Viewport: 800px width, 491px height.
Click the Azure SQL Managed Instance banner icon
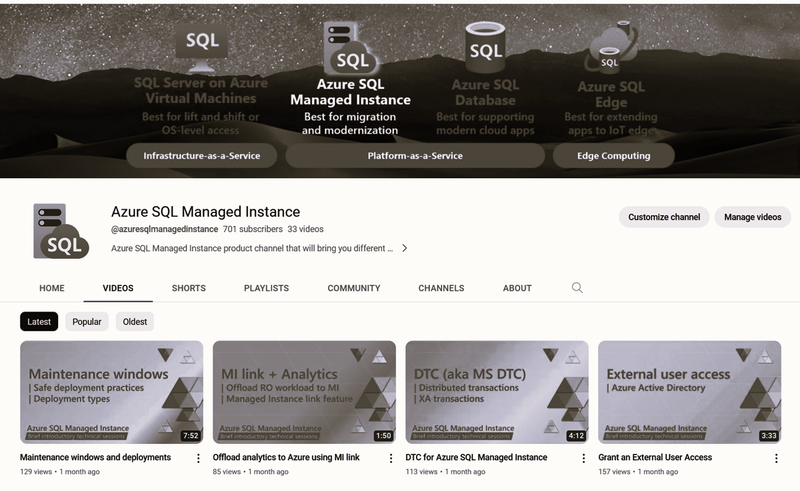(351, 48)
